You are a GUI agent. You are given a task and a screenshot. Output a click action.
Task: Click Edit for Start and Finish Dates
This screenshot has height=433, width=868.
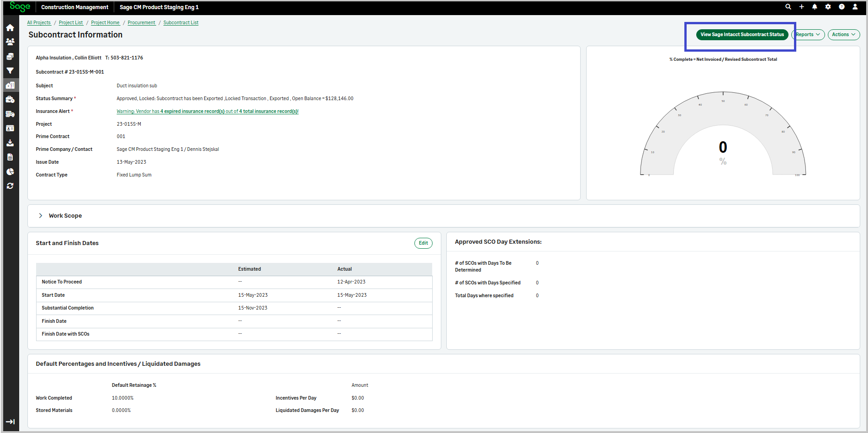coord(423,243)
